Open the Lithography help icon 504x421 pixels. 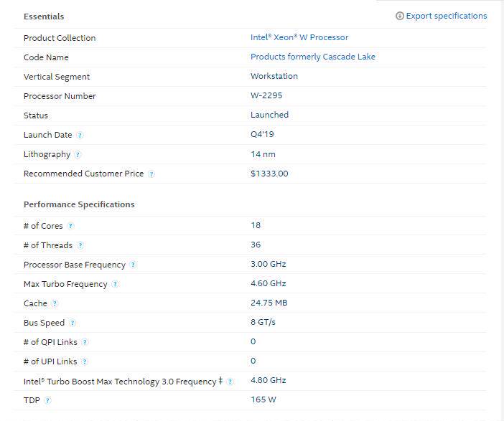(x=78, y=155)
